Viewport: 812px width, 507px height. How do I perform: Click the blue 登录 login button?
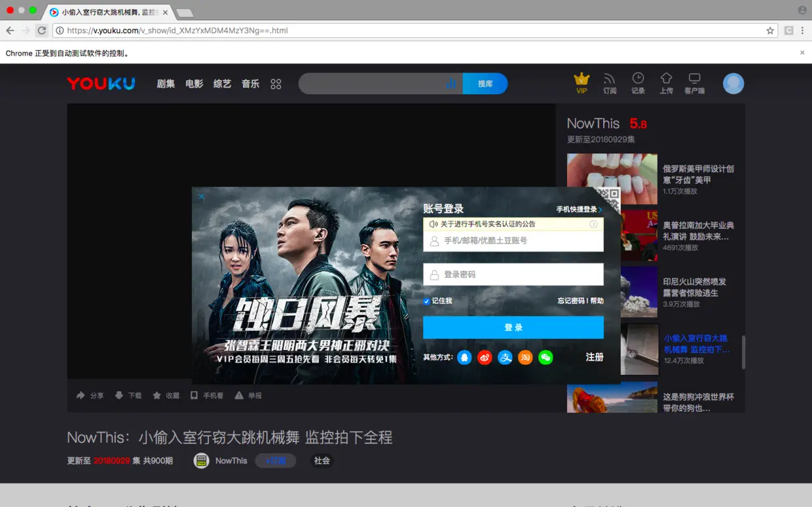point(513,328)
